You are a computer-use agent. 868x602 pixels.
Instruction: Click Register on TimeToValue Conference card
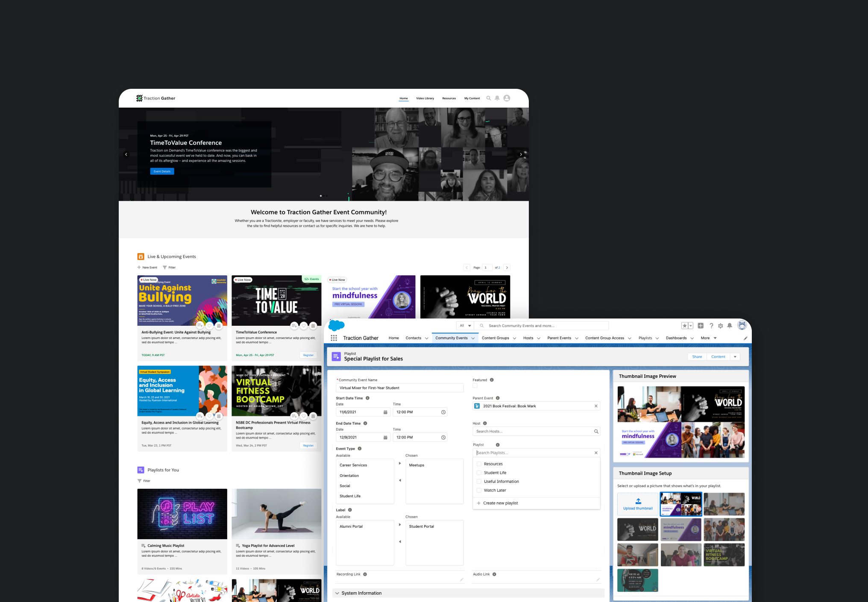308,355
